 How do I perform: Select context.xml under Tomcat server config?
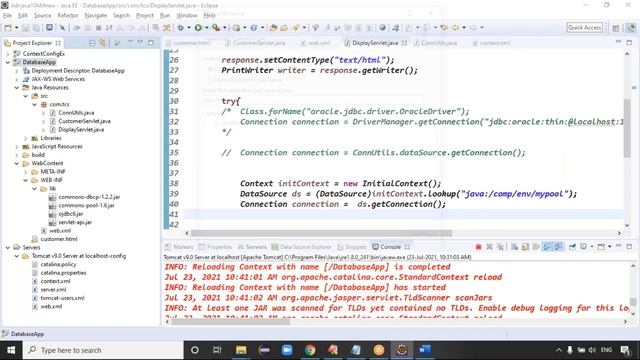(55, 281)
